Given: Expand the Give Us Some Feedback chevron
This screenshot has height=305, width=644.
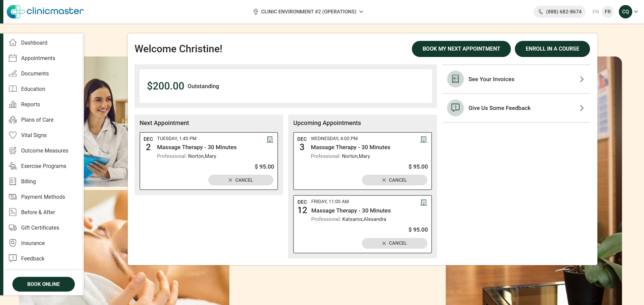Looking at the screenshot, I should 582,108.
